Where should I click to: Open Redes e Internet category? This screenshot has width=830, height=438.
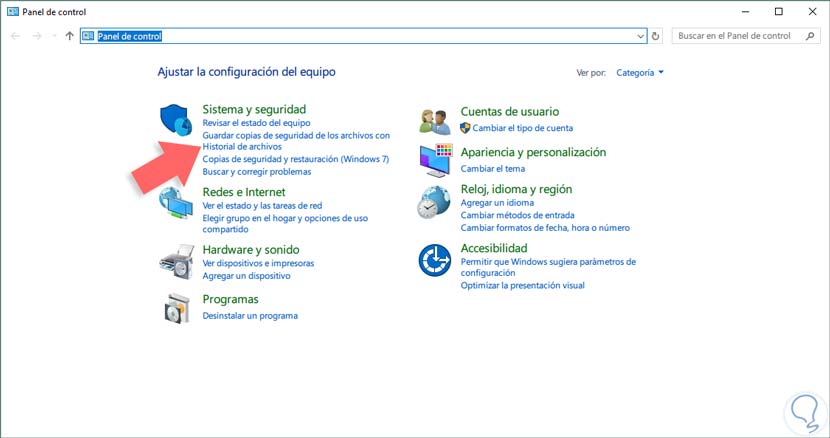click(x=243, y=192)
